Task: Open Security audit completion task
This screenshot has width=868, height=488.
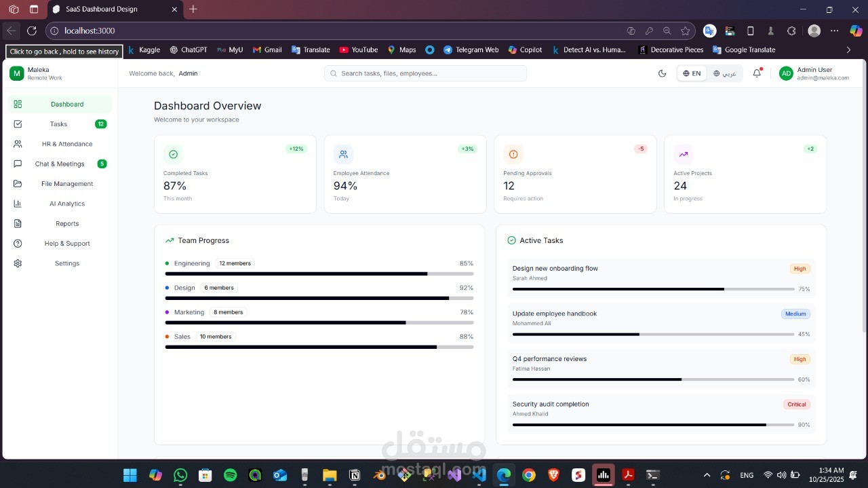Action: pos(661,415)
